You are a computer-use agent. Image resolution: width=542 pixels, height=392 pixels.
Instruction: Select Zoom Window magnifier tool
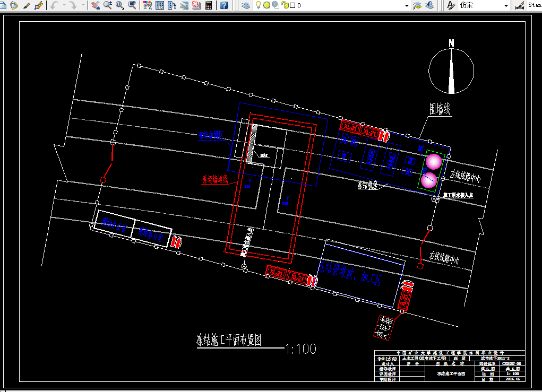click(x=119, y=5)
